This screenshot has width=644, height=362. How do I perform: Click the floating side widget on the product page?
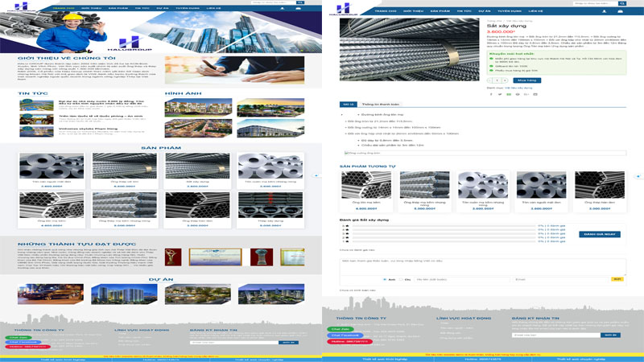pyautogui.click(x=638, y=176)
